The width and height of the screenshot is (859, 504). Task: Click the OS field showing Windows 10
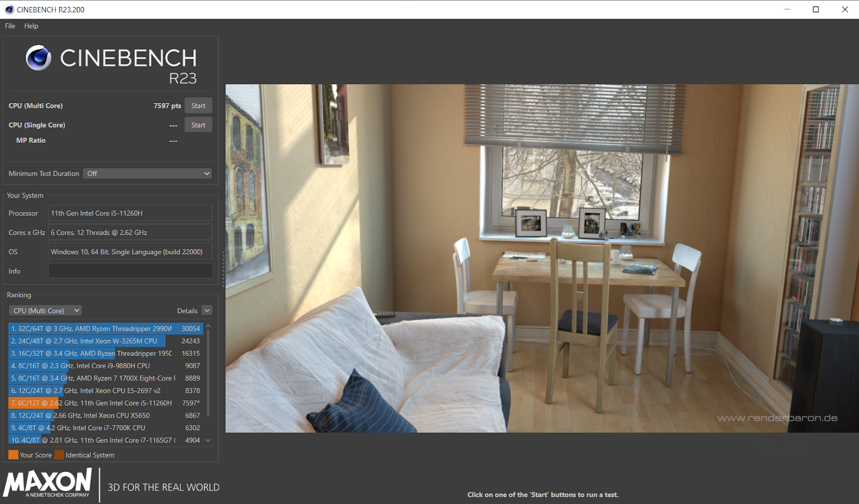(130, 252)
